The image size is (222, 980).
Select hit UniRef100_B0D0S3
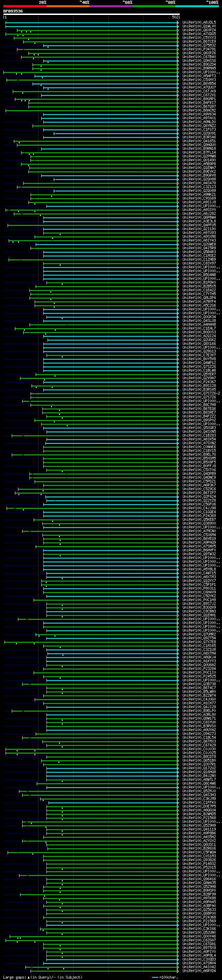(x=199, y=332)
